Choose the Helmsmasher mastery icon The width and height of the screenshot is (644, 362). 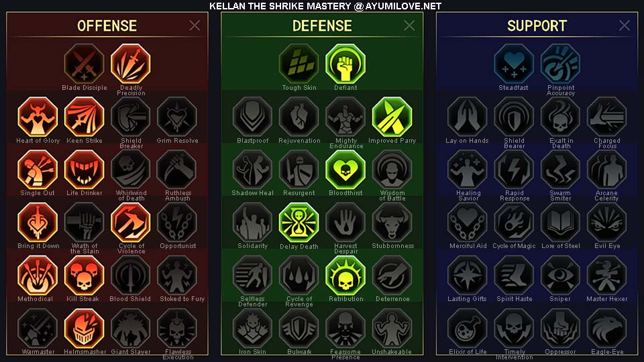click(x=85, y=328)
